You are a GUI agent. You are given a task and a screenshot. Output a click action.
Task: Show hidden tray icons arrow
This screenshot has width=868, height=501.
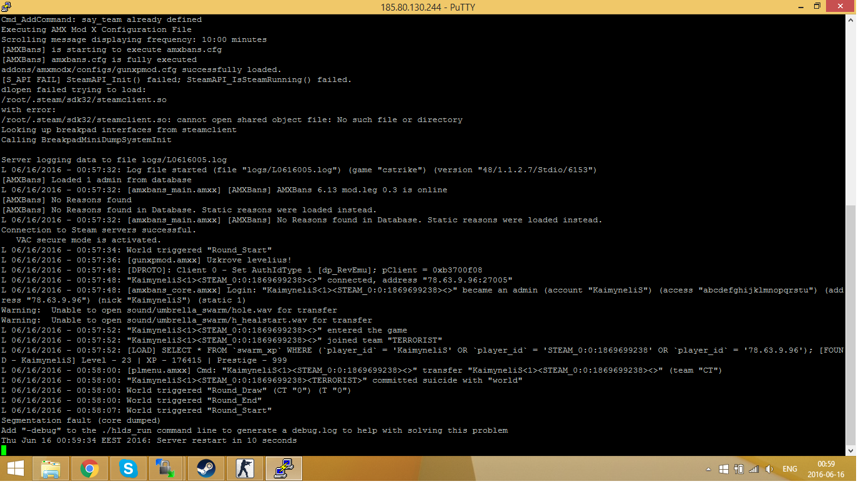click(x=708, y=469)
